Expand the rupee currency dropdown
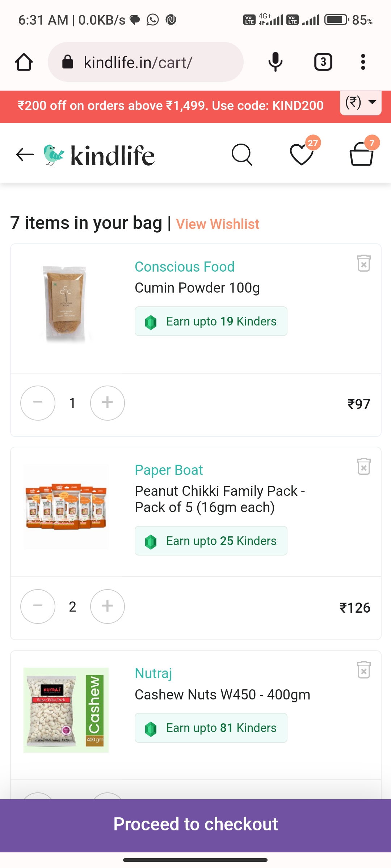The image size is (391, 868). (x=361, y=103)
